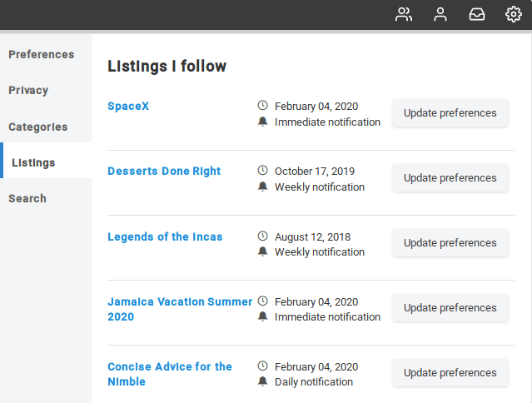Update preferences for Jamaica Vacation Summer 2020
This screenshot has height=403, width=532.
click(x=450, y=308)
